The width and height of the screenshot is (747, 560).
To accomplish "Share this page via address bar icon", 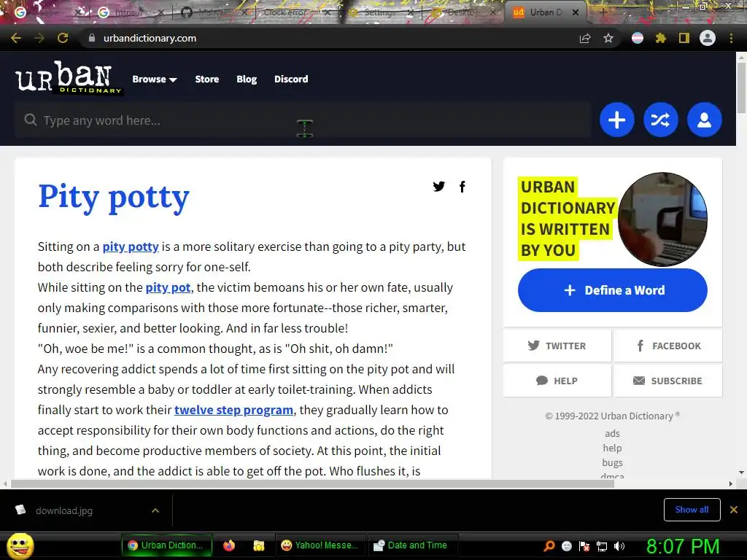I will pyautogui.click(x=584, y=39).
